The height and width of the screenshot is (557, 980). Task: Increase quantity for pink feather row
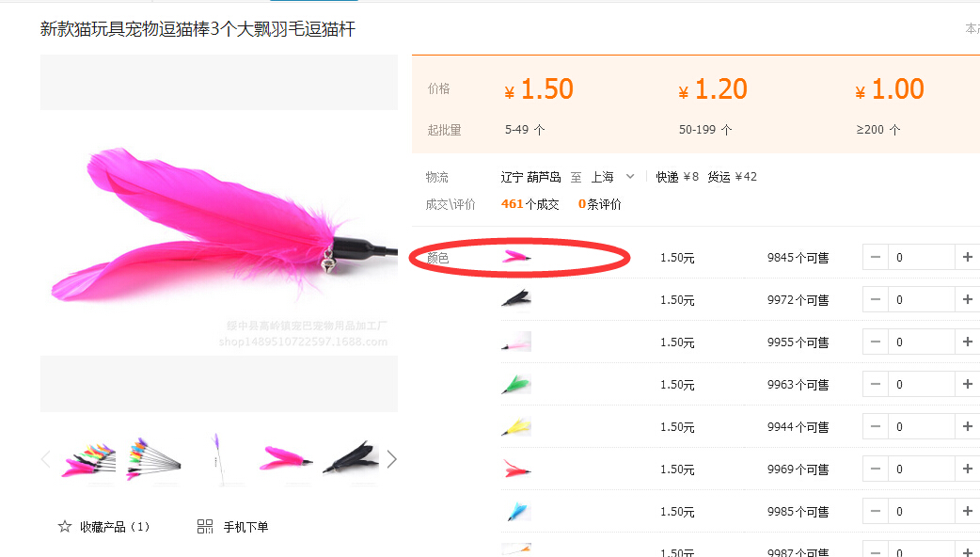[x=968, y=257]
